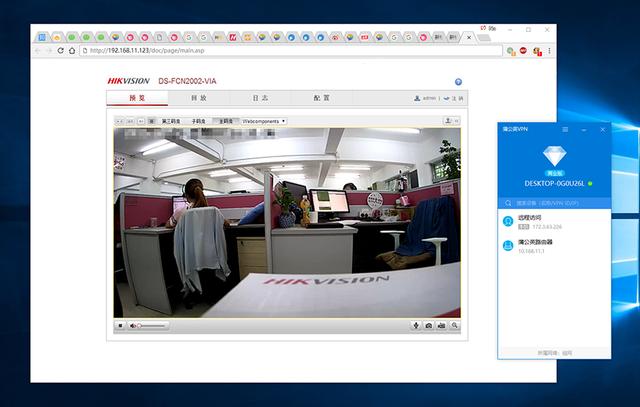Viewport: 640px width, 407px height.
Task: Select the 蒲公英路由器 router entry
Action: pyautogui.click(x=554, y=246)
